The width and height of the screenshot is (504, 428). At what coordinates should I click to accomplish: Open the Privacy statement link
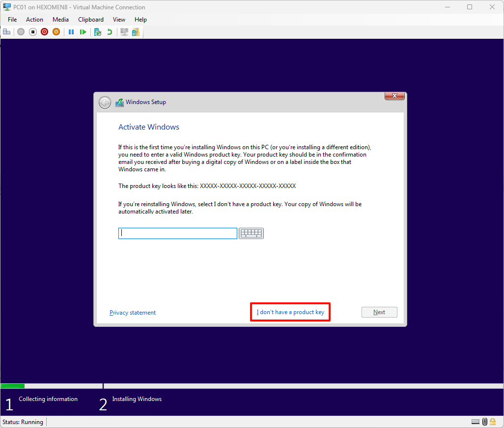[x=133, y=313]
